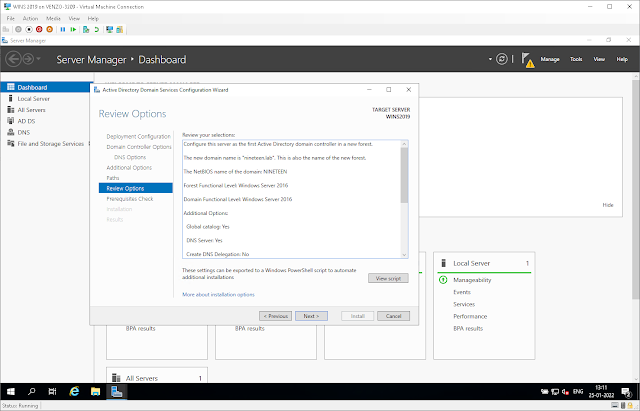Open the notifications flag with warning

528,60
